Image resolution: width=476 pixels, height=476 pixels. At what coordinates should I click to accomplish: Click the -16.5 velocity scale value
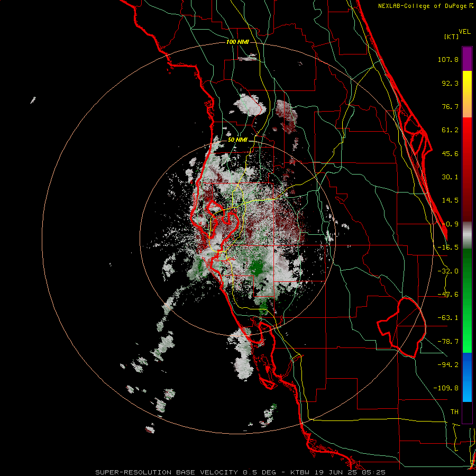tap(448, 248)
